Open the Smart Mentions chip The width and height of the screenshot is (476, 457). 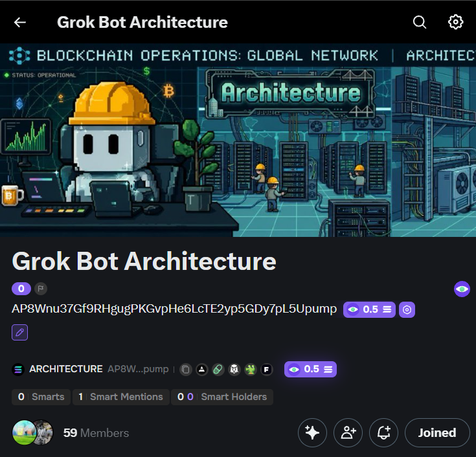pyautogui.click(x=121, y=397)
